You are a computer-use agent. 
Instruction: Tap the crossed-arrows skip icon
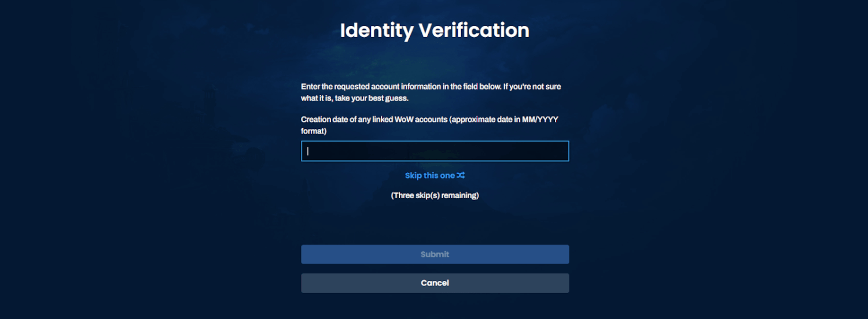(x=461, y=175)
